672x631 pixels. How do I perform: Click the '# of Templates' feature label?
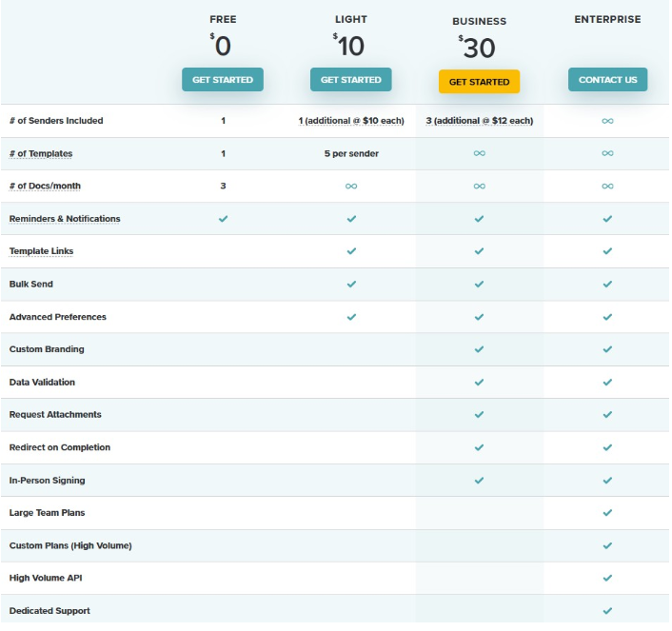click(x=41, y=153)
